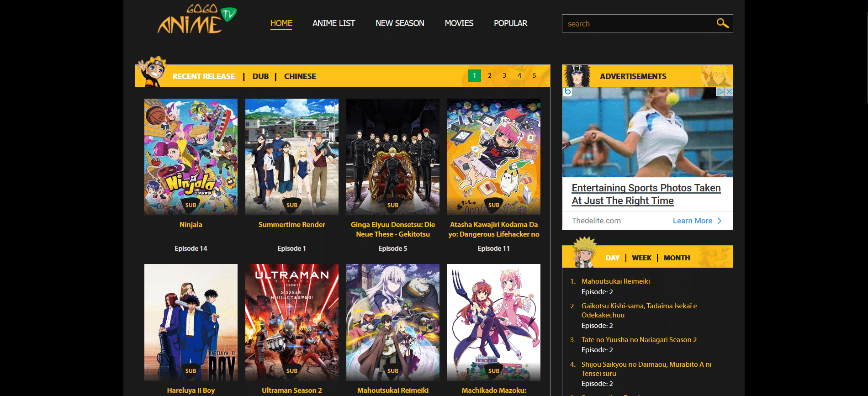
Task: Open Tate no Yuusha no Nariagari Season 2
Action: (x=639, y=340)
